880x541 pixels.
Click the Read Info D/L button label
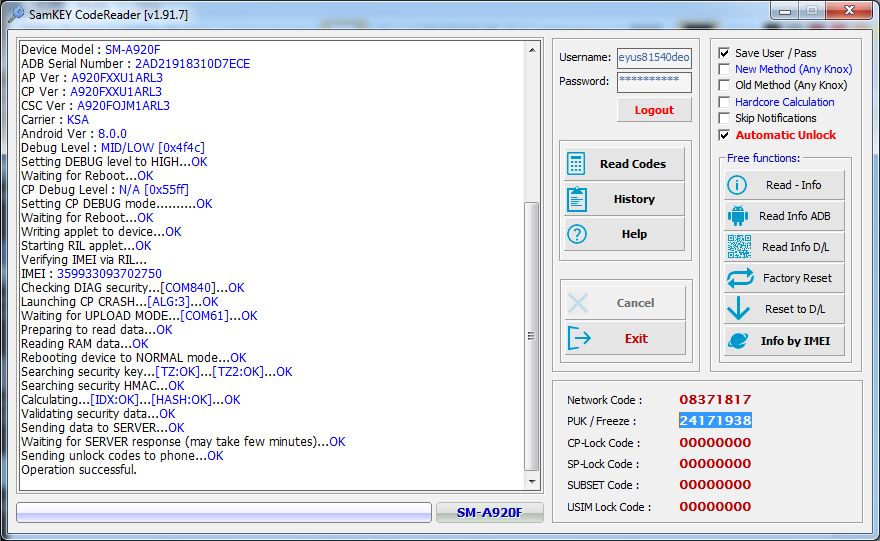[x=795, y=247]
